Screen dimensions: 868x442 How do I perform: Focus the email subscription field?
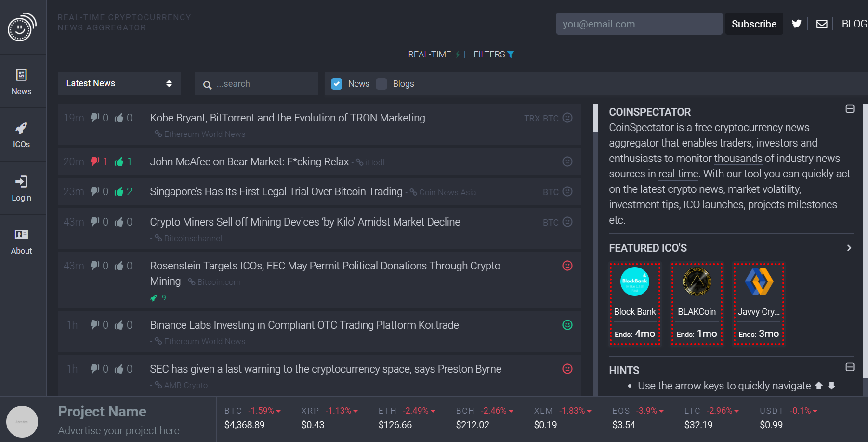coord(639,24)
